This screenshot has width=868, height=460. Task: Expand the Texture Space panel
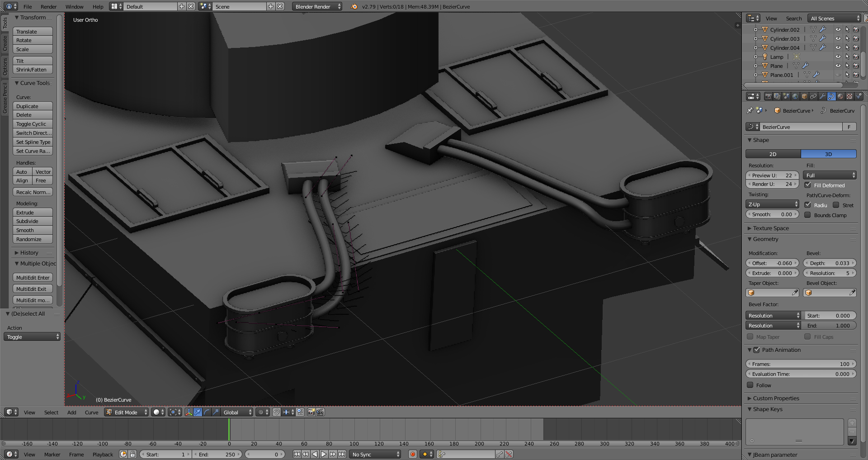(x=771, y=228)
